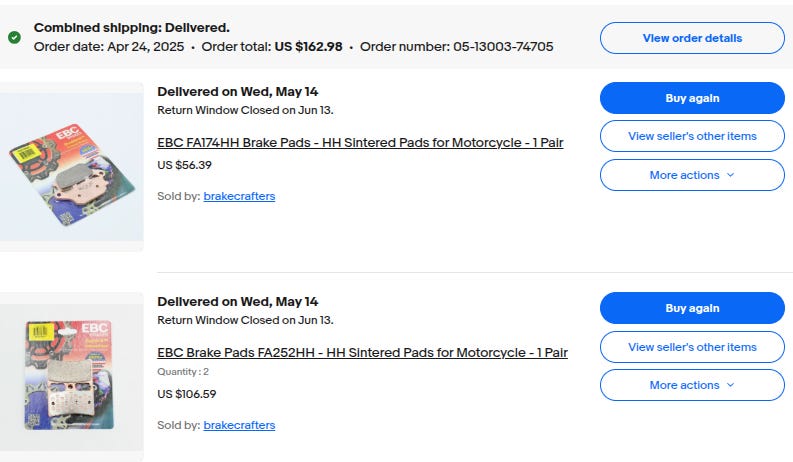The width and height of the screenshot is (793, 462).
Task: Click the Quantity : 2 label
Action: click(183, 372)
